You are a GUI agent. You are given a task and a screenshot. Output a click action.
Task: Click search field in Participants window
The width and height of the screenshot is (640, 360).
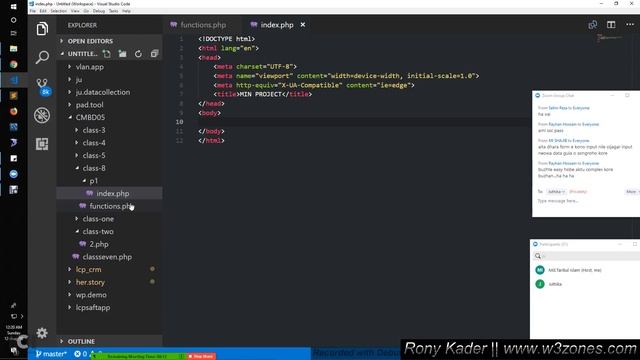[x=586, y=256]
